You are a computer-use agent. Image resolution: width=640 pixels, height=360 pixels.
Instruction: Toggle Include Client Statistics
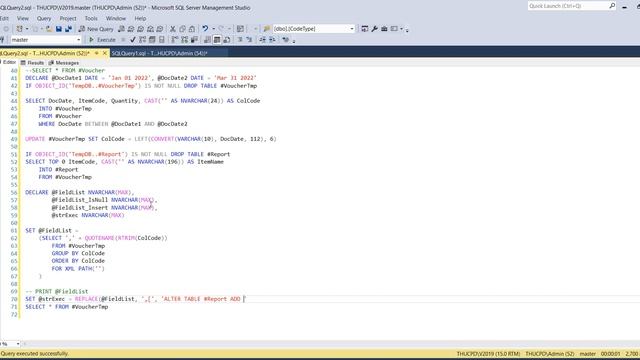[194, 40]
